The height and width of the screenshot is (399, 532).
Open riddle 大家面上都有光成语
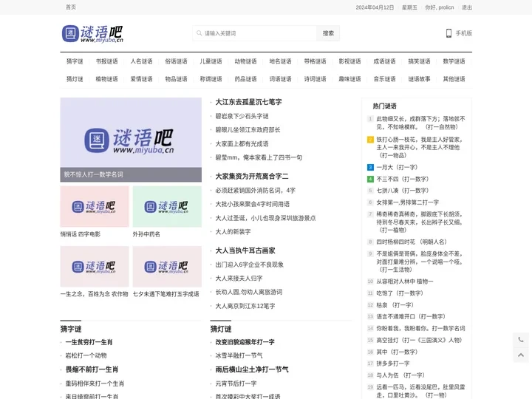click(x=242, y=144)
